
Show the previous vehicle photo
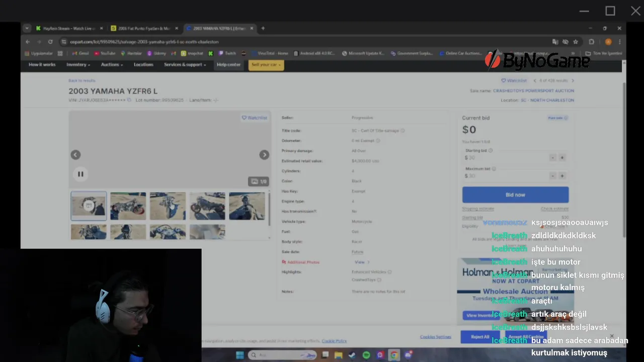coord(75,155)
